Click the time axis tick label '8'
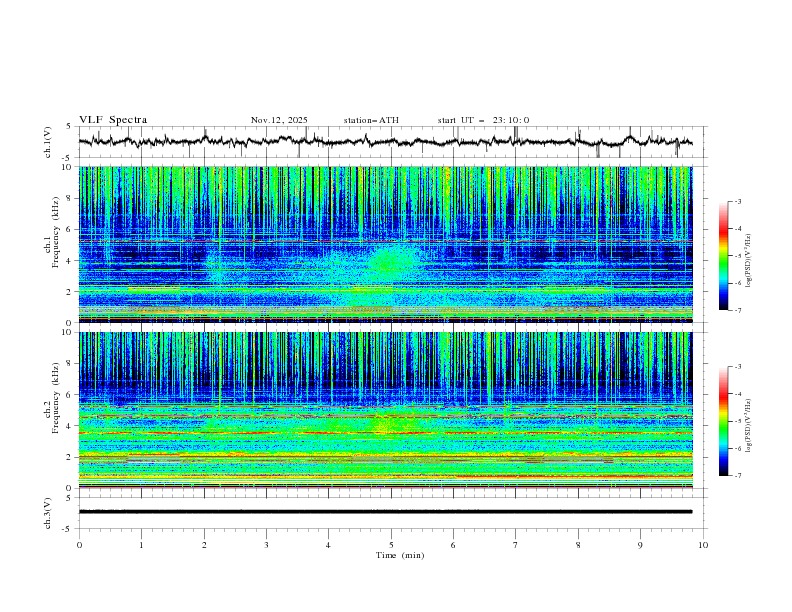The image size is (792, 612). (x=578, y=545)
